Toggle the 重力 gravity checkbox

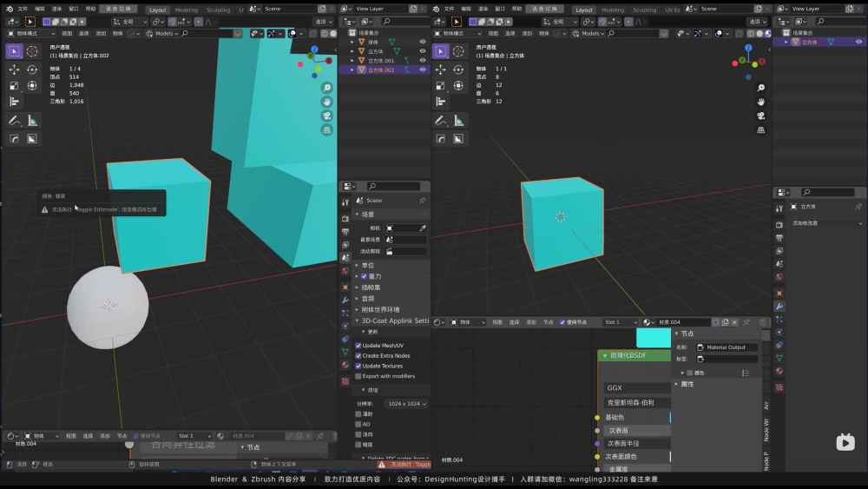click(365, 276)
